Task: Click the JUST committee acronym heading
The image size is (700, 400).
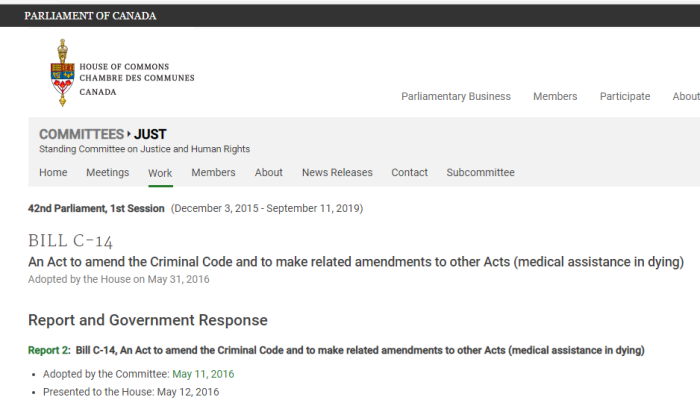Action: pyautogui.click(x=150, y=134)
